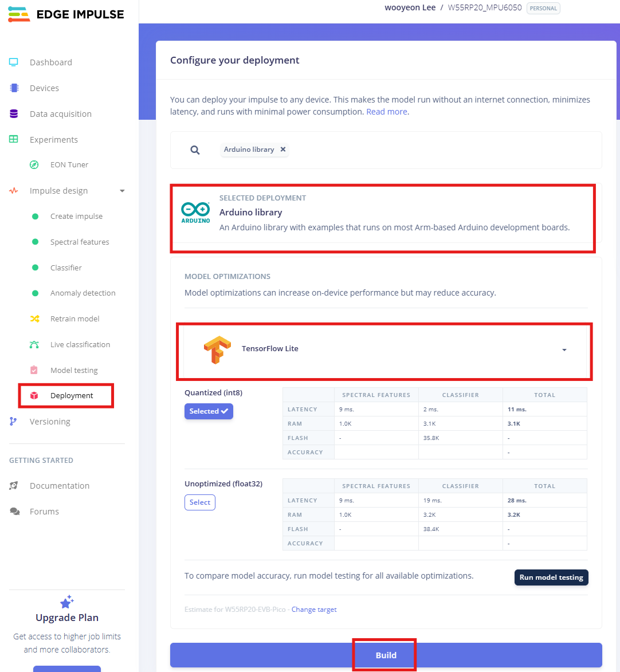
Task: Click the MODEL OPTIMIZATIONS heading
Action: pyautogui.click(x=227, y=277)
